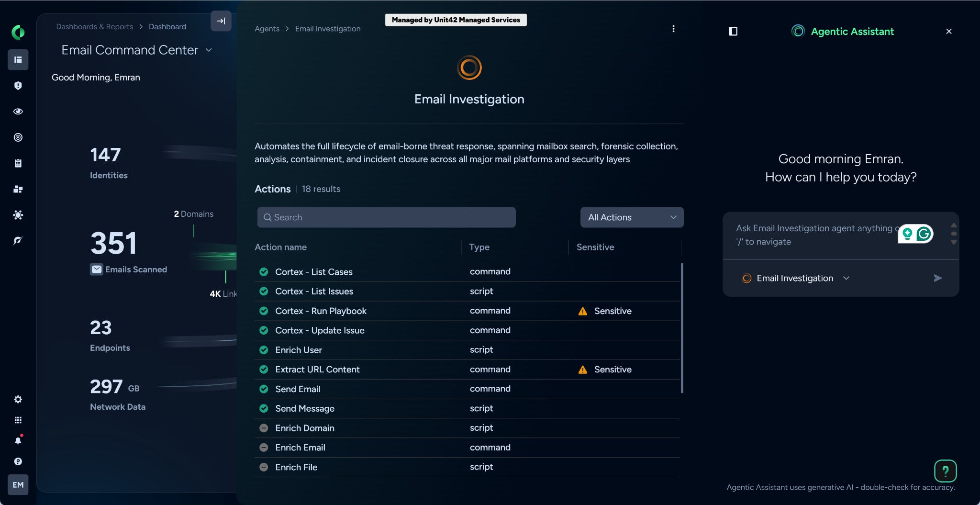The width and height of the screenshot is (980, 505).
Task: Toggle status check for Enrich User
Action: click(264, 350)
